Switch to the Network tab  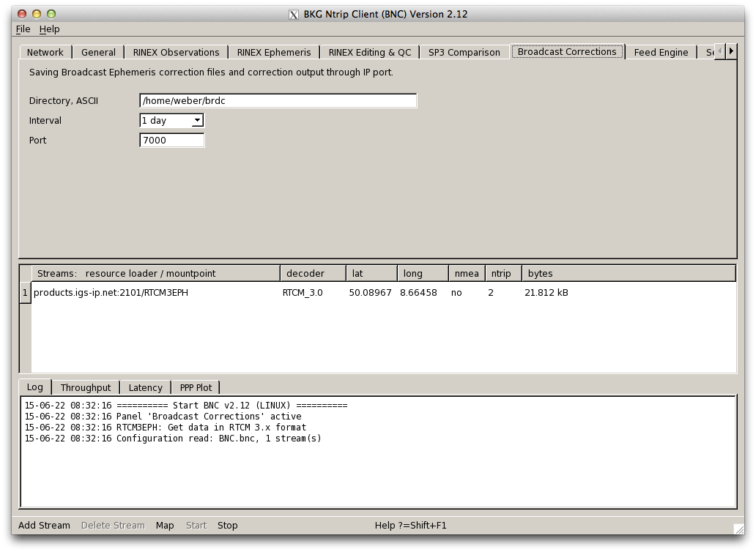(45, 53)
